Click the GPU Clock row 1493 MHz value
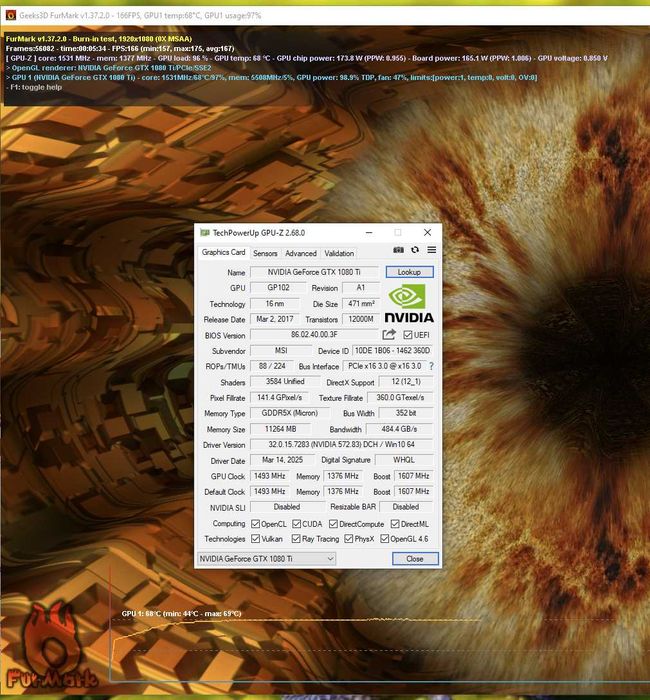The image size is (650, 700). tap(270, 476)
